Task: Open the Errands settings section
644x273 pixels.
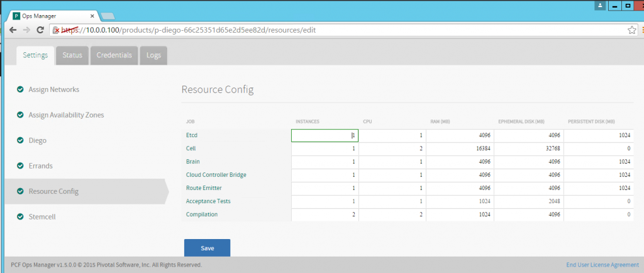Action: click(x=41, y=166)
